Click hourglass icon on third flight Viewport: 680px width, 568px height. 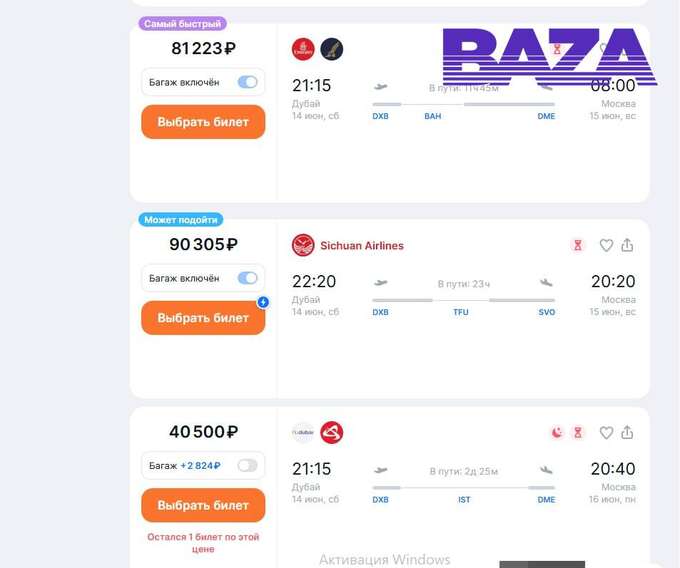click(x=578, y=433)
